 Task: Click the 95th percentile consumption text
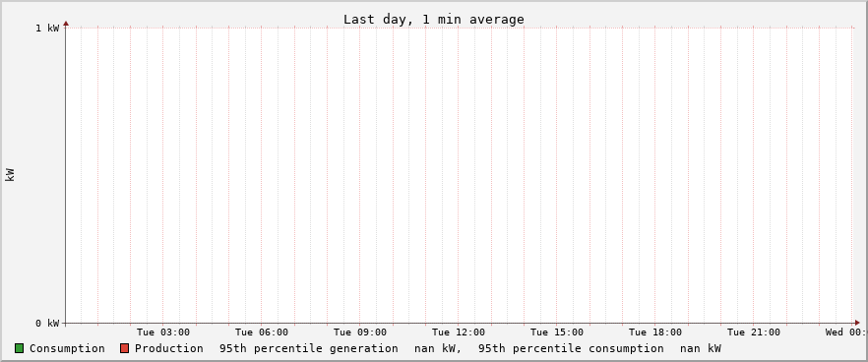(x=571, y=348)
